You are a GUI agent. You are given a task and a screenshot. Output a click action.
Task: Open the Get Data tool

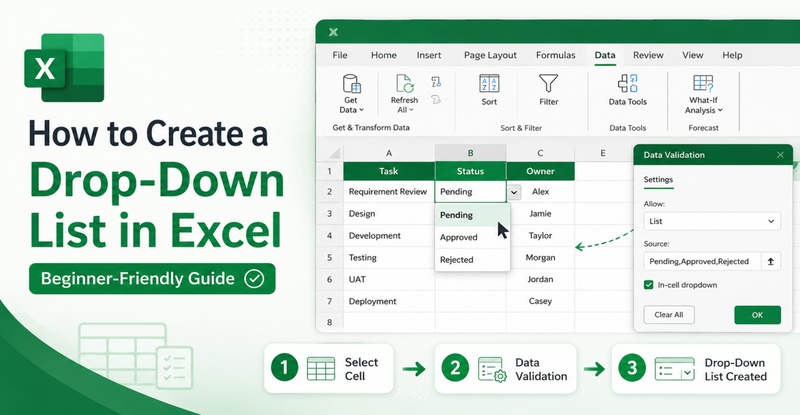pos(352,94)
